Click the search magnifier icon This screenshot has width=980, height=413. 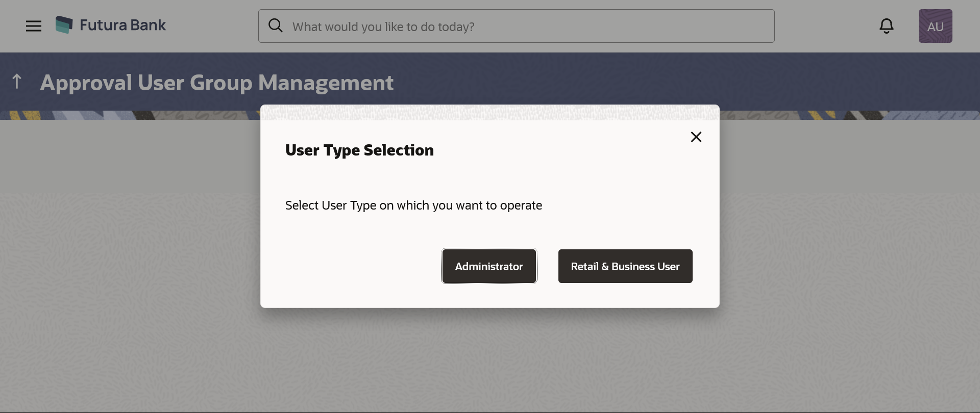[276, 25]
